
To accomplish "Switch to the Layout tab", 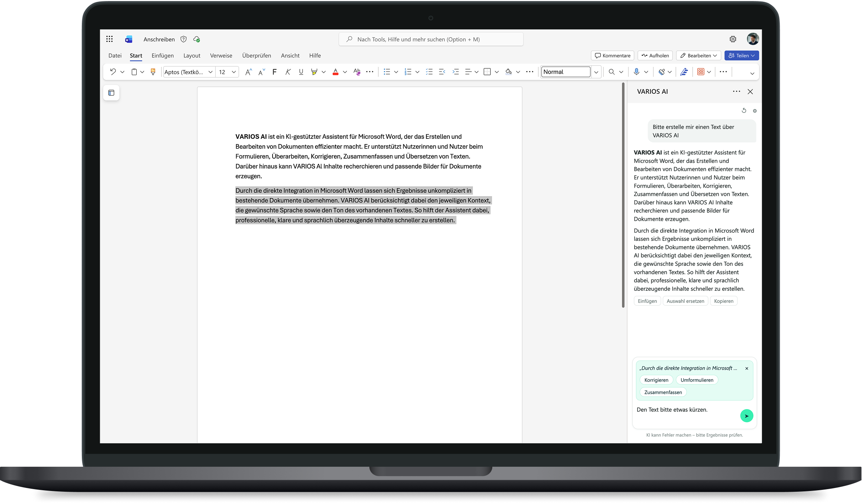I will (192, 55).
